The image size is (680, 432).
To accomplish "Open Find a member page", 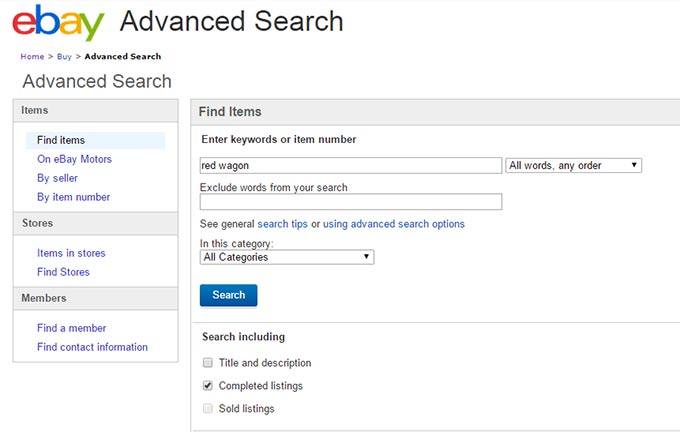I will coord(72,328).
